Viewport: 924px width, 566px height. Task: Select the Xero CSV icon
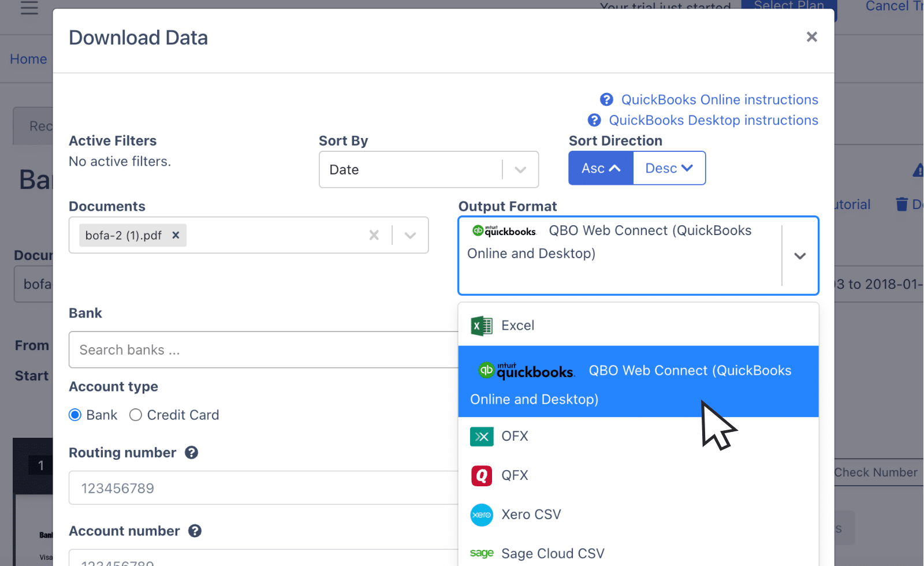tap(481, 515)
